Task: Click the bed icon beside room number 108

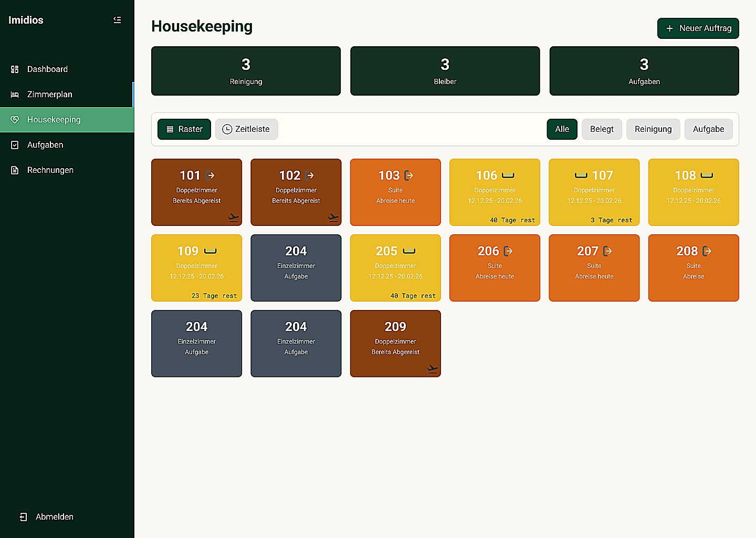Action: pos(707,175)
